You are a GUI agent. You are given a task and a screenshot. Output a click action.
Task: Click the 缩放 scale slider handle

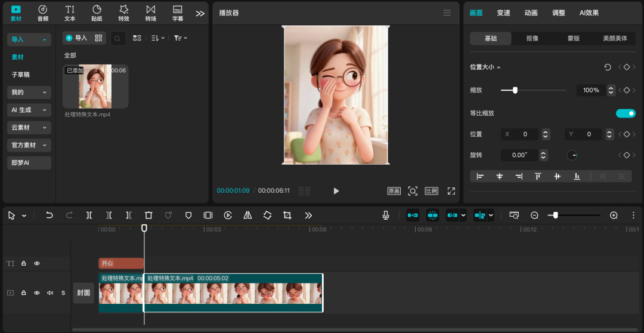[x=515, y=90]
